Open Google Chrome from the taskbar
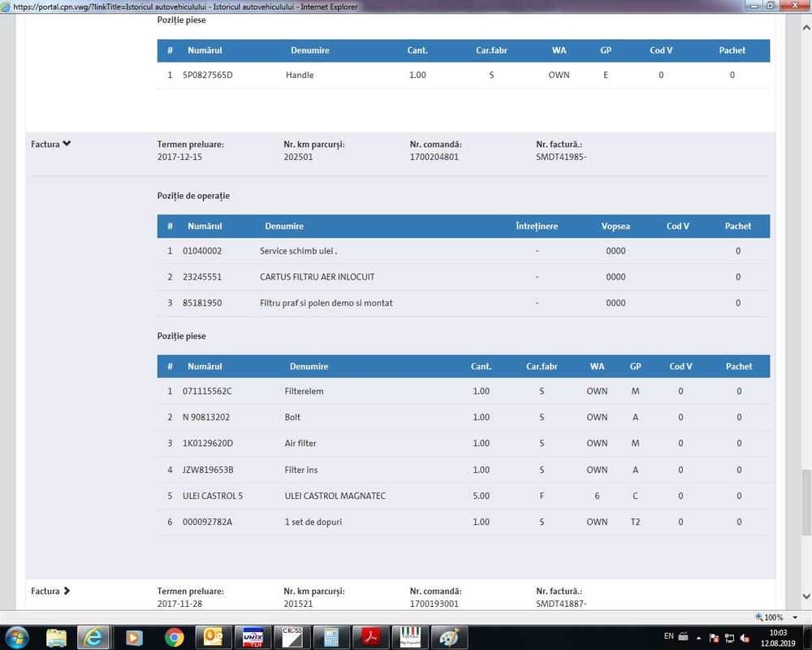Viewport: 812px width, 650px height. click(x=175, y=637)
